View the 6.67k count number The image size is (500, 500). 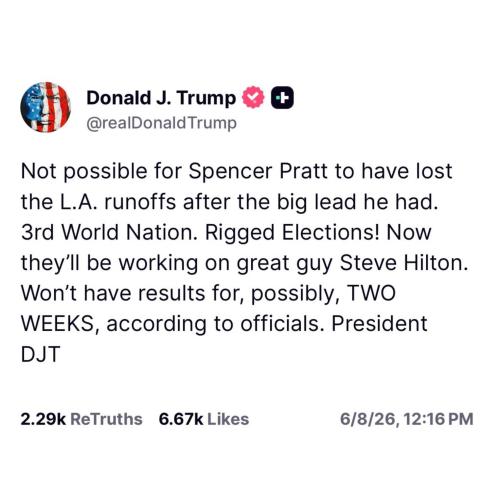181,419
